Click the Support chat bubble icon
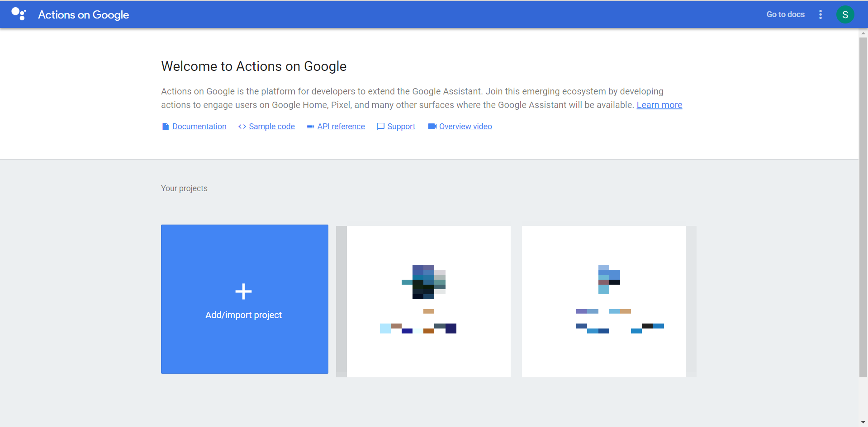This screenshot has width=868, height=427. 380,127
